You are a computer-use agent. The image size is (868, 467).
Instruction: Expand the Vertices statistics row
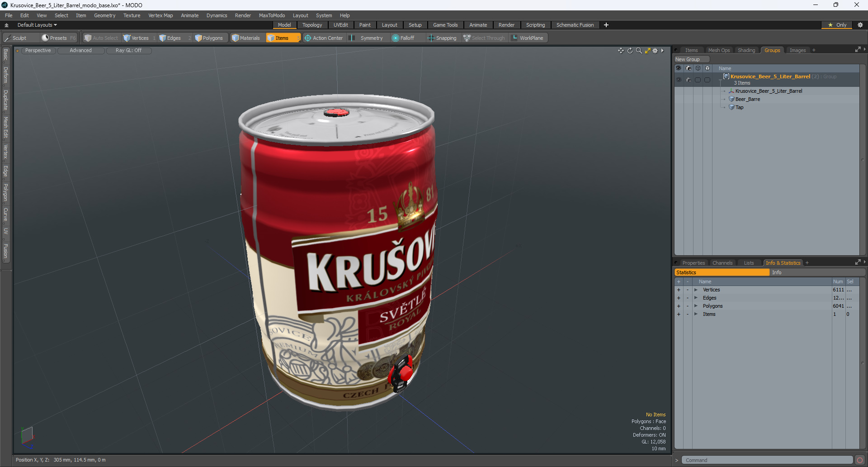[x=696, y=290]
